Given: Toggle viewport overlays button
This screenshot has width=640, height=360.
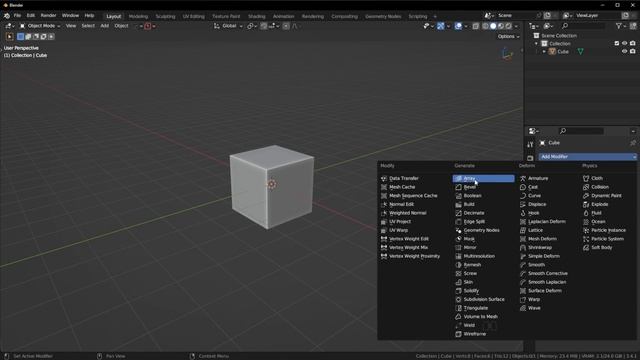Looking at the screenshot, I should coord(458,26).
